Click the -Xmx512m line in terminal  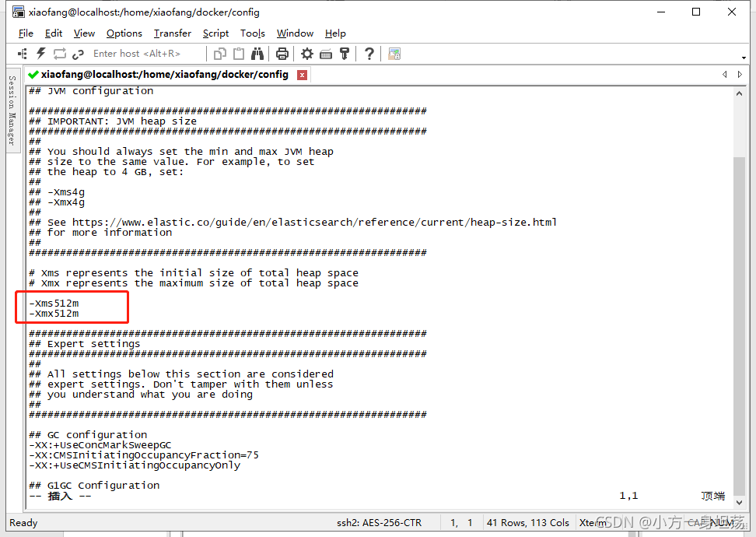coord(54,314)
